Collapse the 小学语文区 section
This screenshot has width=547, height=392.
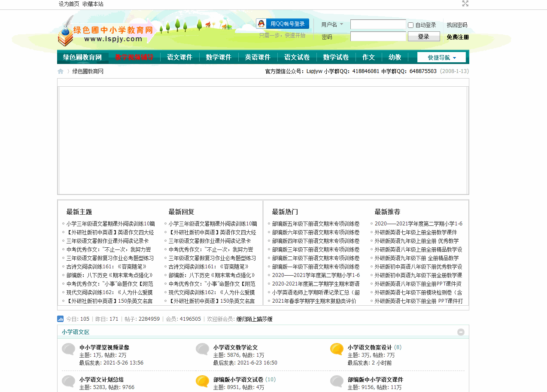[x=461, y=332]
